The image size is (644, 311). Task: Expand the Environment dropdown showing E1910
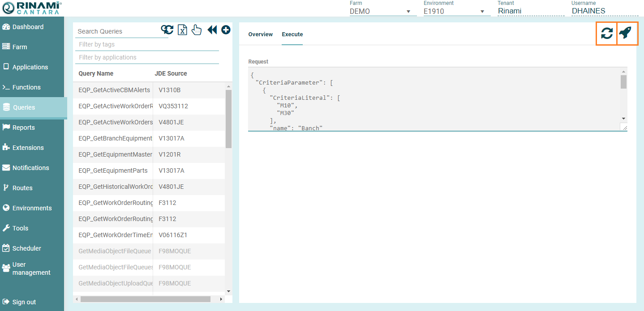pyautogui.click(x=454, y=11)
